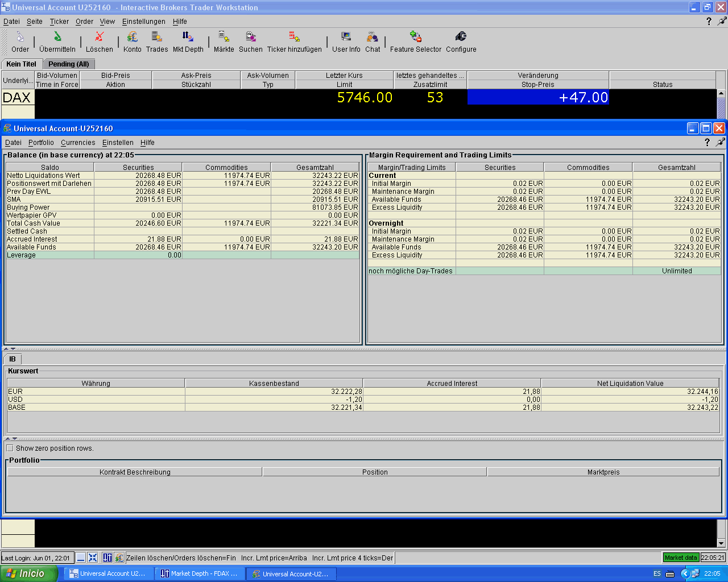The width and height of the screenshot is (728, 582).
Task: Open the Einstellen menu
Action: (118, 143)
